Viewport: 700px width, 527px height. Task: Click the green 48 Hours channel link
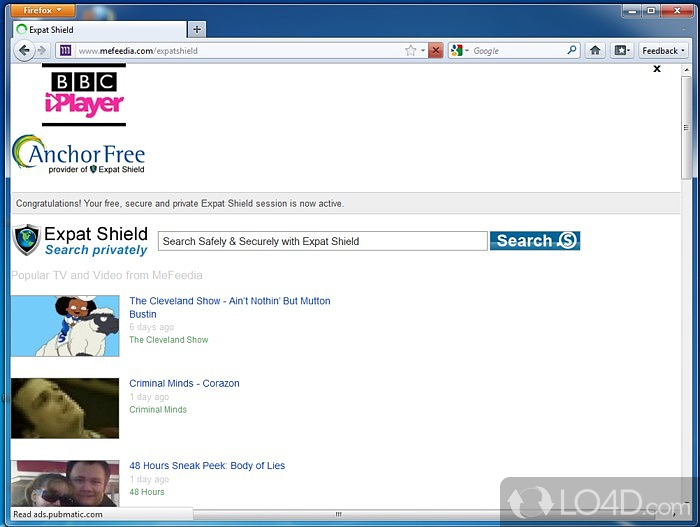click(x=147, y=491)
